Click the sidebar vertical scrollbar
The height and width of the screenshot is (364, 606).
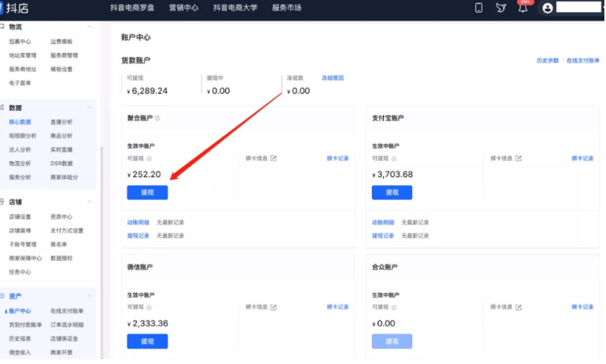pyautogui.click(x=102, y=253)
